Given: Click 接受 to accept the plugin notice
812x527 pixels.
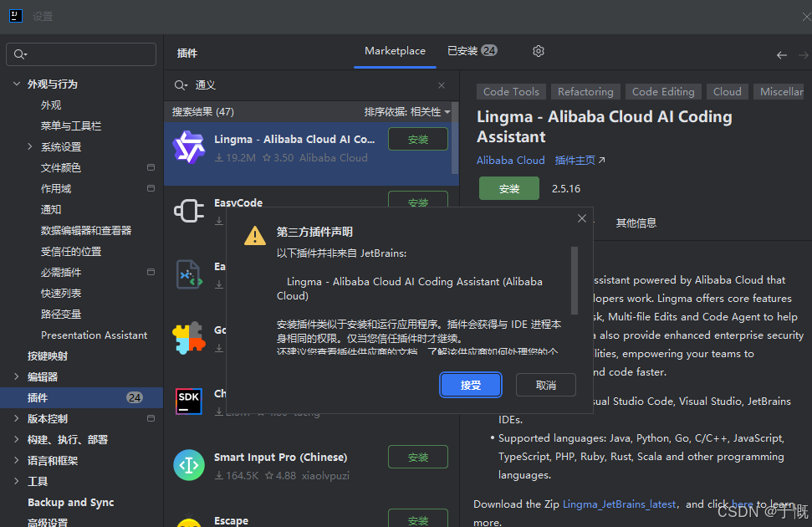Looking at the screenshot, I should [471, 385].
